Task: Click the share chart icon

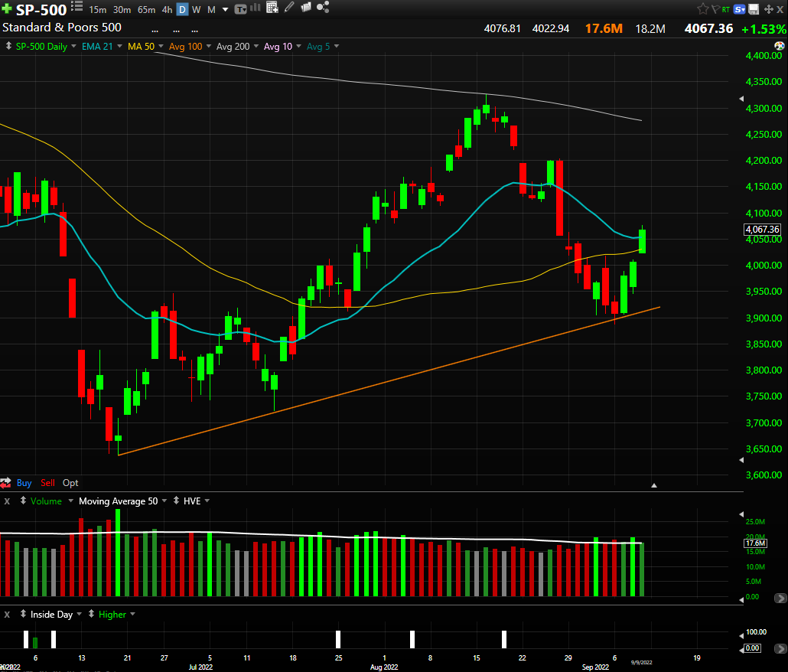Action: [x=323, y=7]
